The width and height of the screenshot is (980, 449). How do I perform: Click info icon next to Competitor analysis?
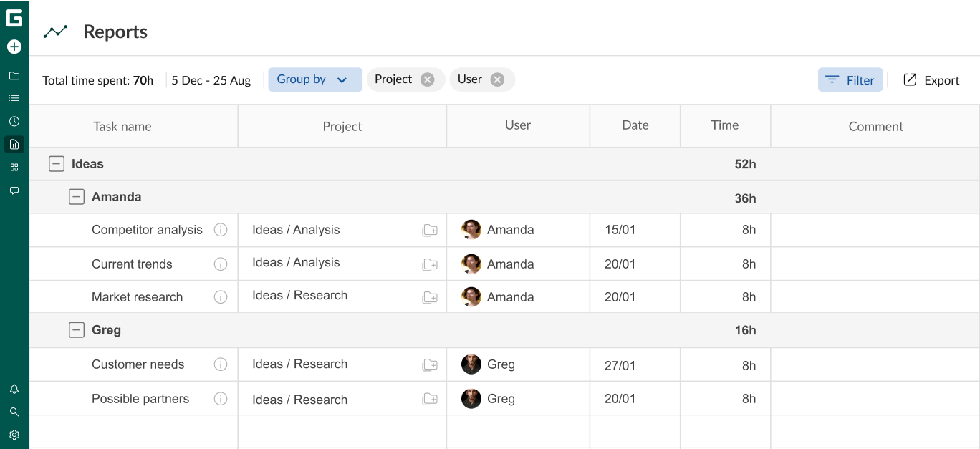point(221,230)
